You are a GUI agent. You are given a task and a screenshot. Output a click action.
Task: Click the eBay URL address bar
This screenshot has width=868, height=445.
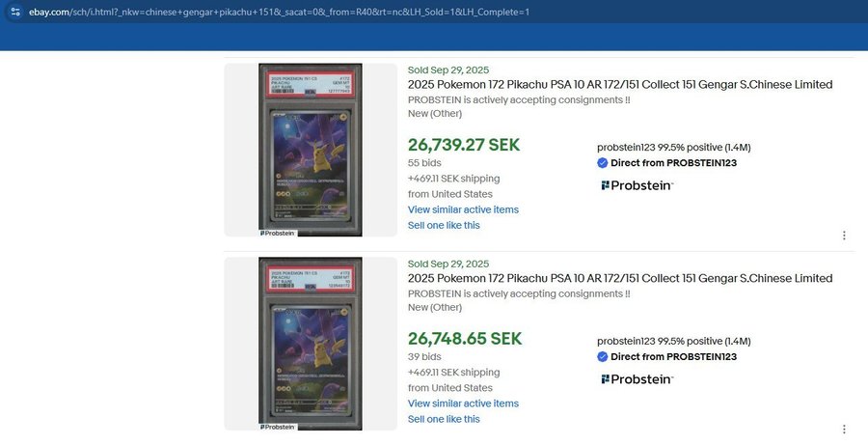point(289,12)
